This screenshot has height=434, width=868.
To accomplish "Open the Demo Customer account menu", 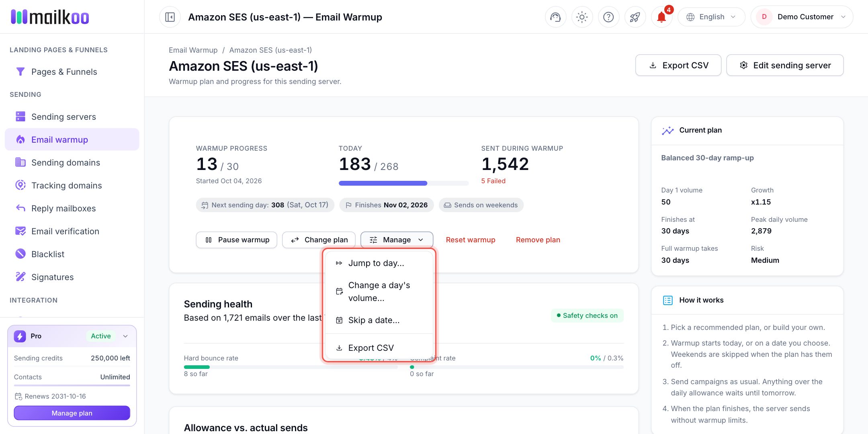I will click(x=802, y=17).
